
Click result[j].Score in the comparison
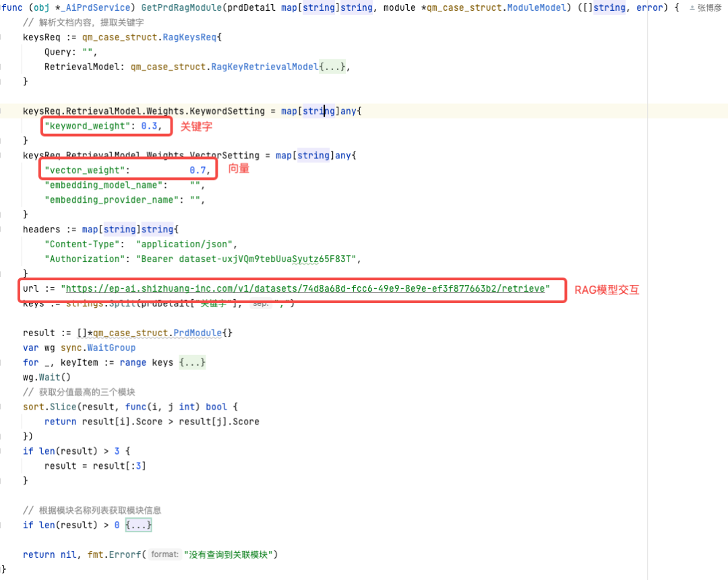pyautogui.click(x=219, y=422)
